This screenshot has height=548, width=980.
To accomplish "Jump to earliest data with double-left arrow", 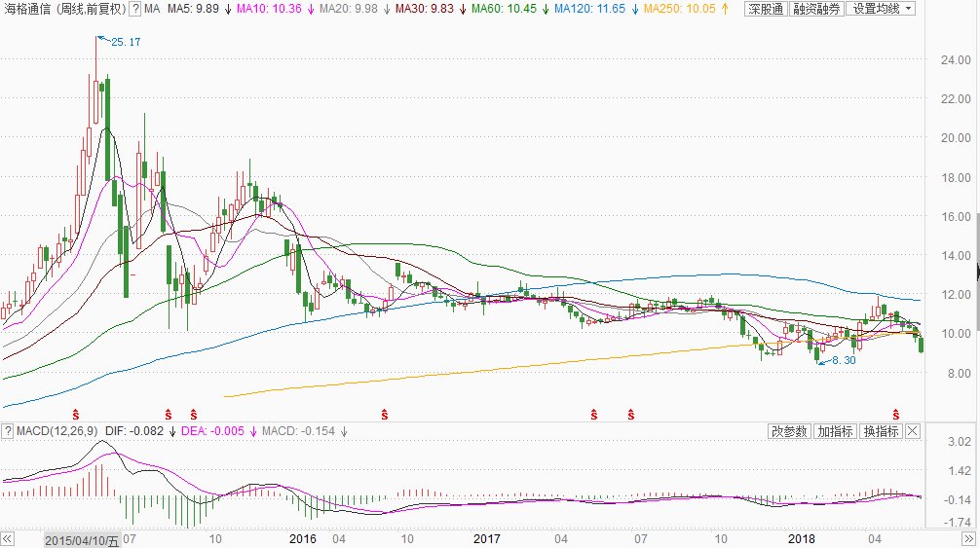I will click(8, 538).
